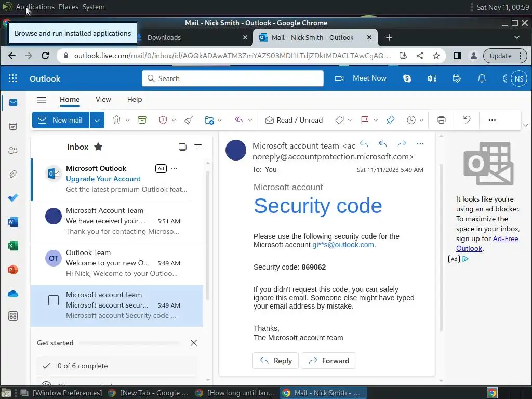
Task: Click the Move to folder icon
Action: 209,120
